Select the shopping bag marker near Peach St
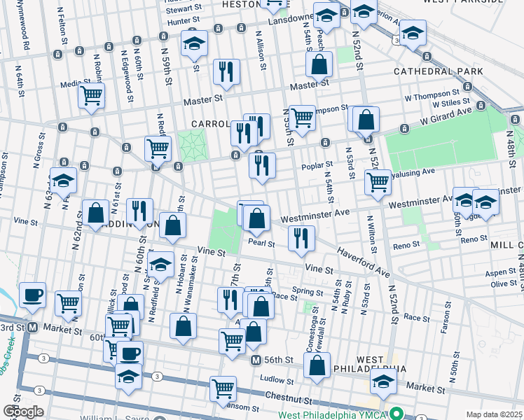This screenshot has height=420, width=524. point(319,64)
